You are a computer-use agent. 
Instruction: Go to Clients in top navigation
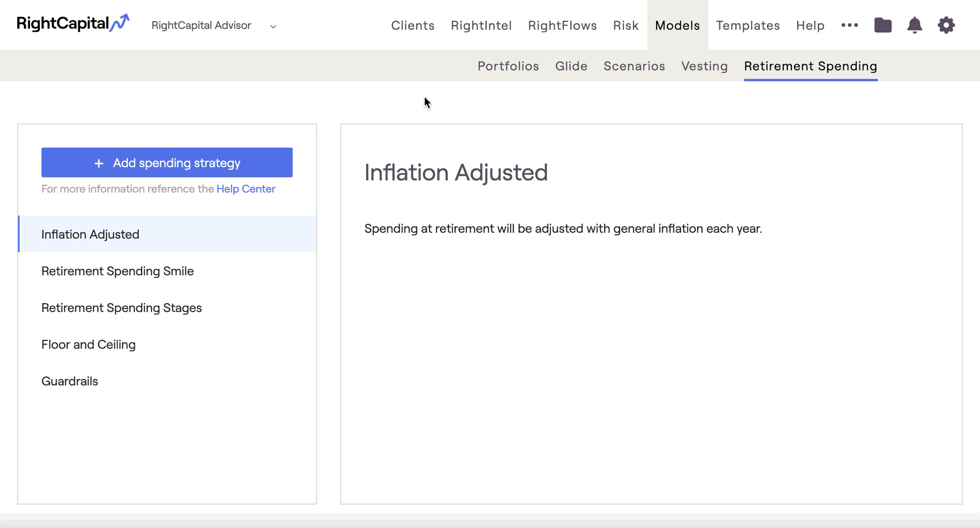[x=413, y=25]
